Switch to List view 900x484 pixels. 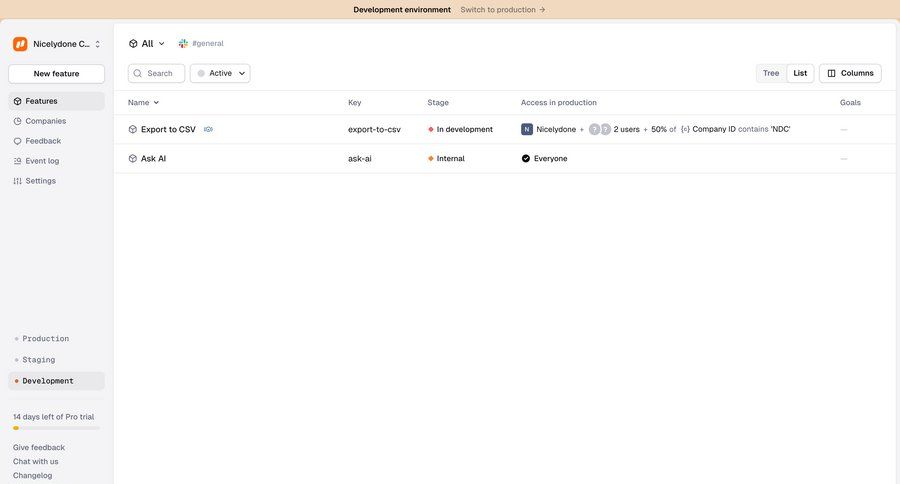point(800,73)
